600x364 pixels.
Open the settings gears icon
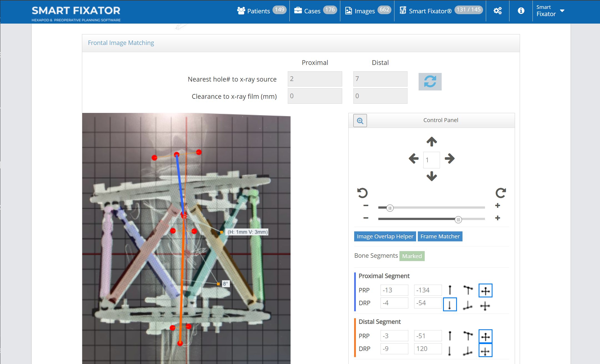[x=497, y=11]
